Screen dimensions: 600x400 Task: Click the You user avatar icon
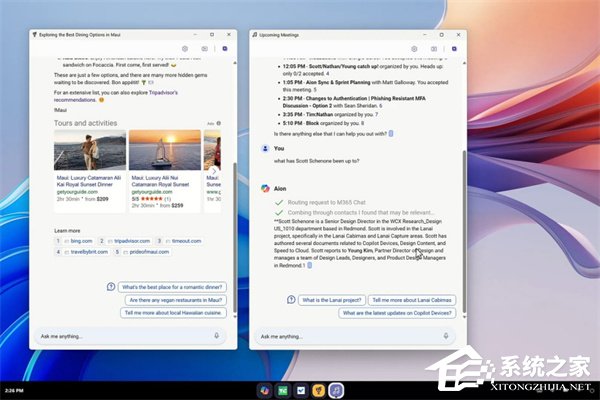tap(265, 149)
